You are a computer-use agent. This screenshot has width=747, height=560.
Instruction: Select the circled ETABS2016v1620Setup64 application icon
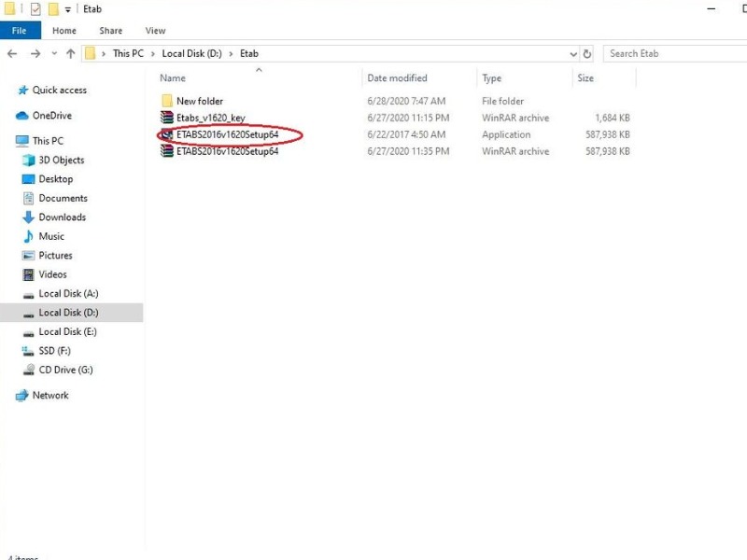point(168,134)
